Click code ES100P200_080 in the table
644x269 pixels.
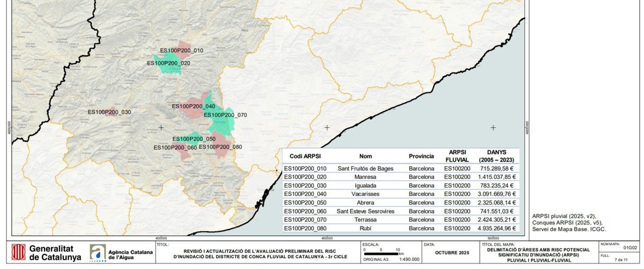point(304,229)
